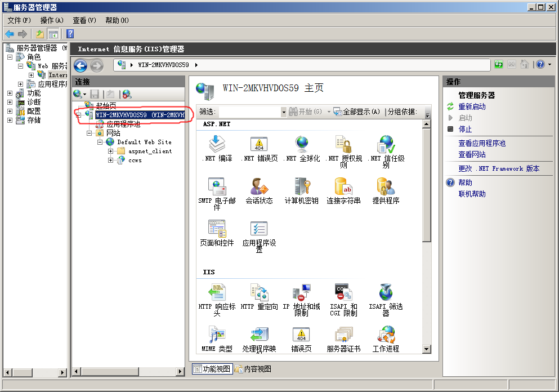559x392 pixels.
Task: Click the 重新启动 action link
Action: 472,106
